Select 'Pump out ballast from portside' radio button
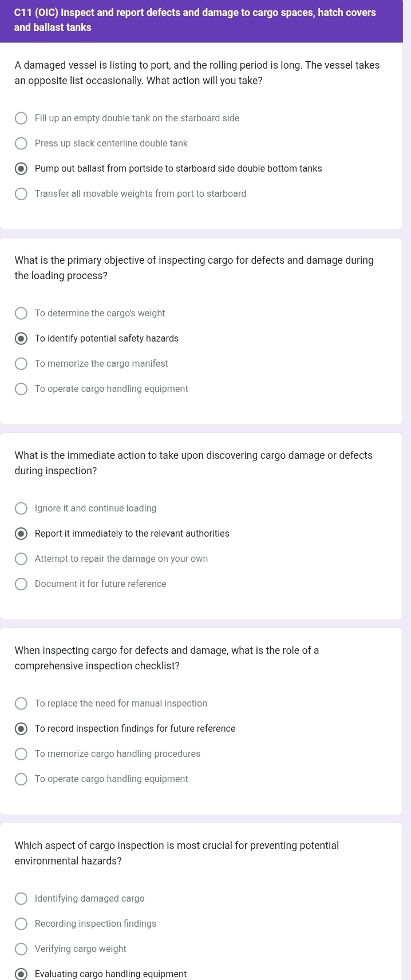Viewport: 411px width, 980px height. [21, 169]
